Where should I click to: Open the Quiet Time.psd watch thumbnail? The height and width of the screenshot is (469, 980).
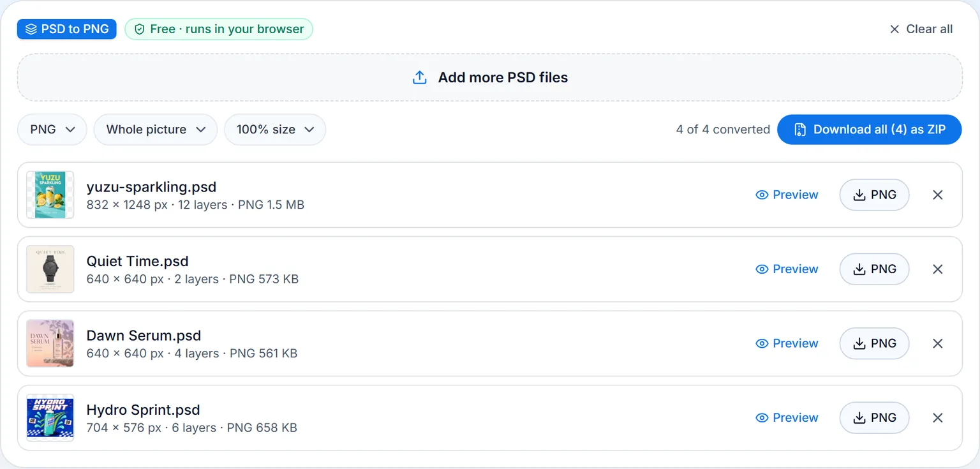pos(50,269)
